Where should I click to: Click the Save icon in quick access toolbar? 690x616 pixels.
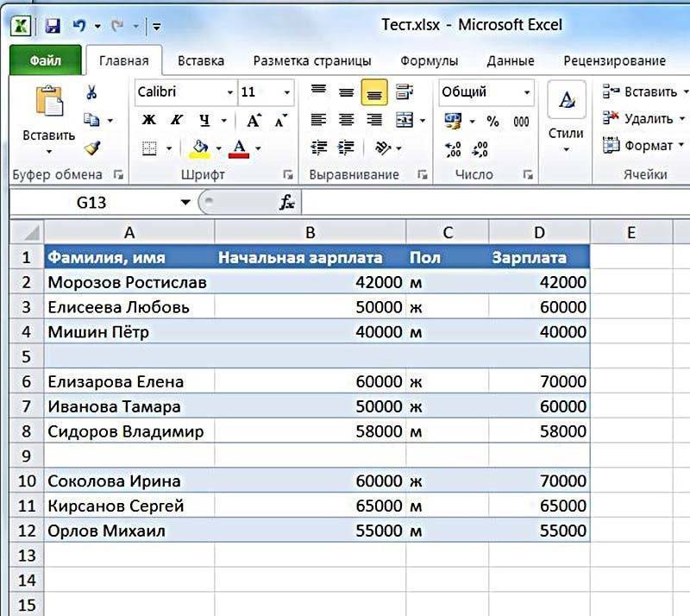point(52,26)
